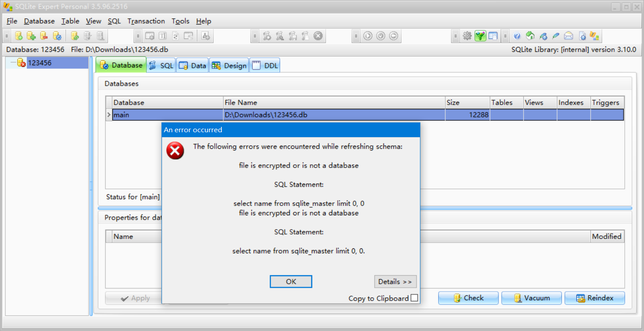644x331 pixels.
Task: Open the Table menu
Action: 70,21
